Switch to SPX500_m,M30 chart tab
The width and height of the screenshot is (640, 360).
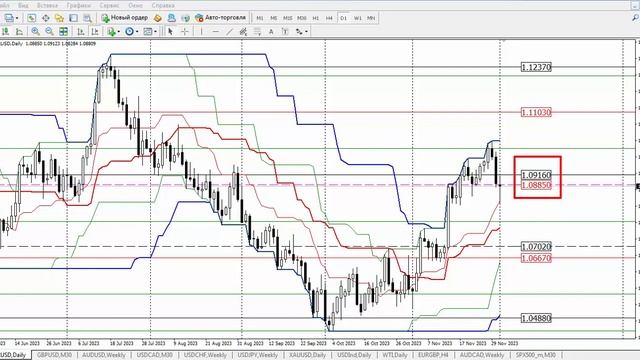536,355
